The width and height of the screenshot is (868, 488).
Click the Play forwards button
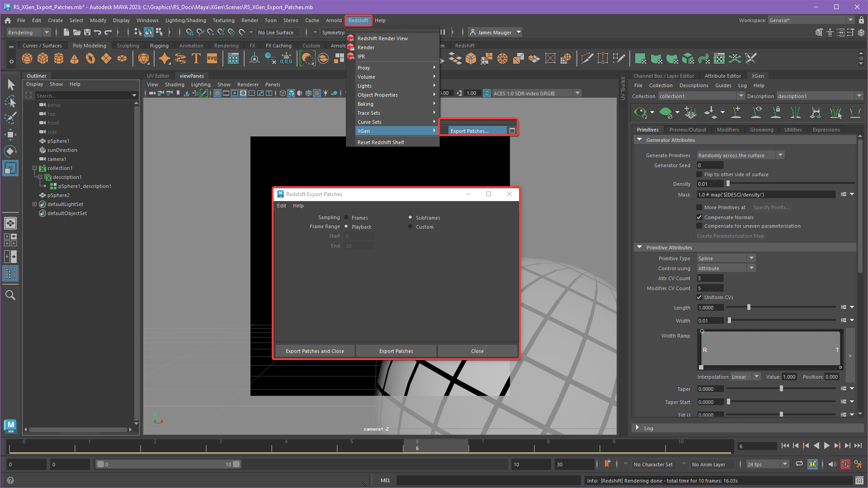point(827,446)
